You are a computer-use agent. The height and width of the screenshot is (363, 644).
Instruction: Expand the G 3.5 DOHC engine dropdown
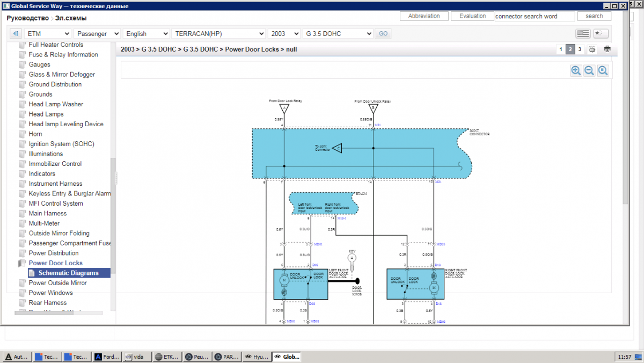click(x=338, y=34)
